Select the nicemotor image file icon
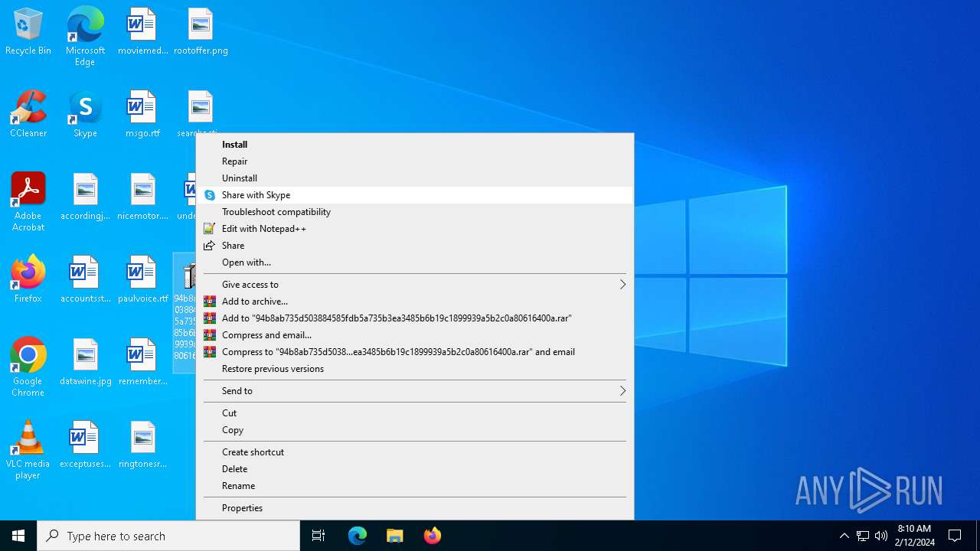 [142, 197]
